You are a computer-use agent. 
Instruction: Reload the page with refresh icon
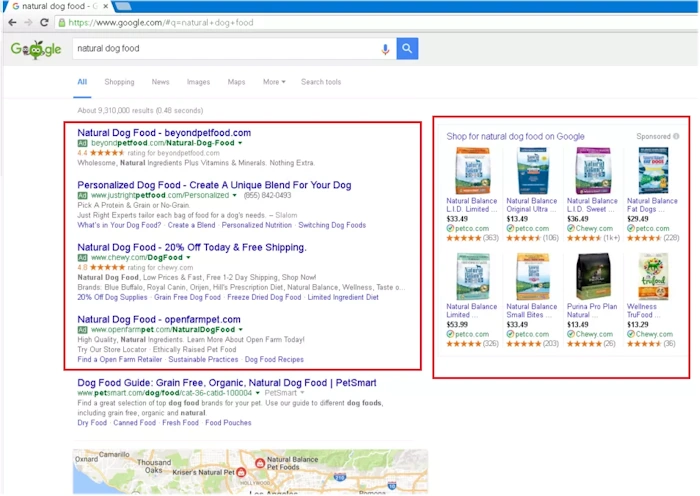tap(44, 22)
